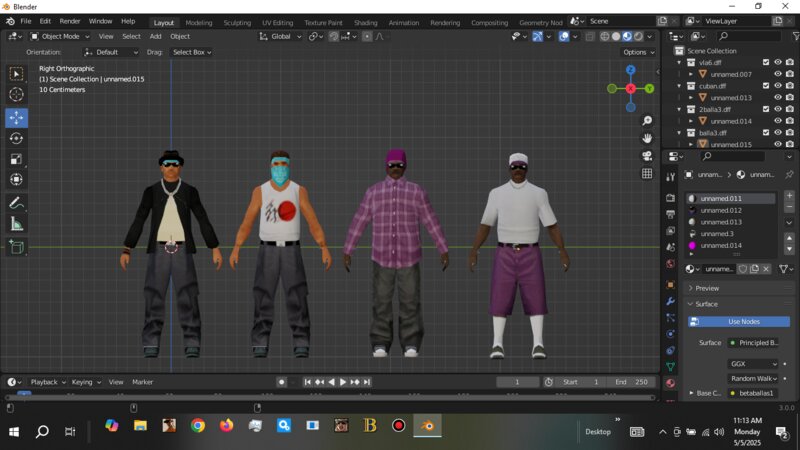The height and width of the screenshot is (450, 800).
Task: Jump to the end frame
Action: (367, 382)
